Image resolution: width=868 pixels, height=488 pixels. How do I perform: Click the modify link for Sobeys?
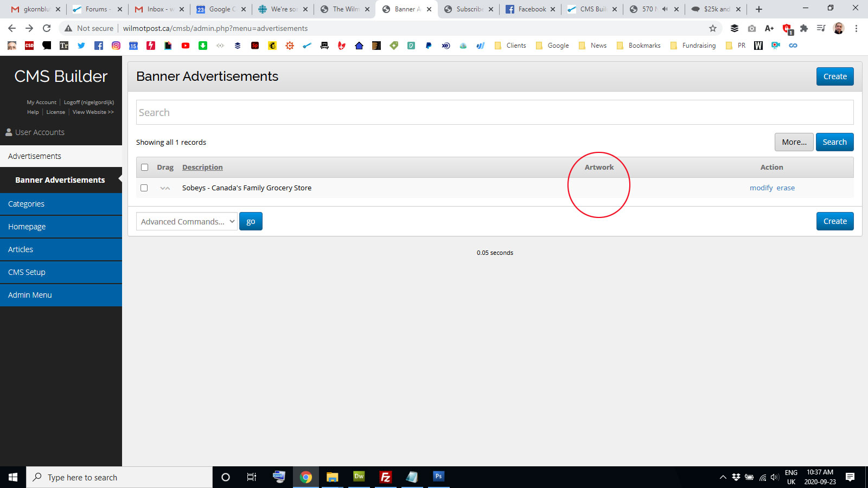(x=761, y=188)
